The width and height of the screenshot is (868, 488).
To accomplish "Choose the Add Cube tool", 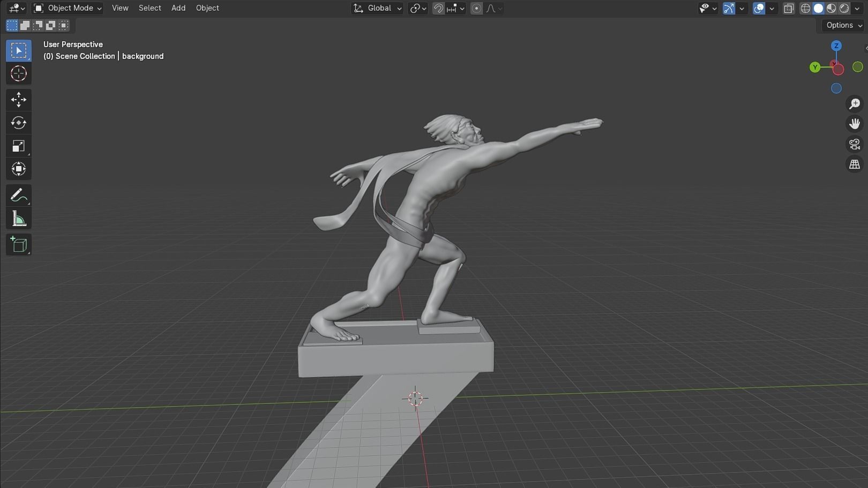I will tap(19, 245).
